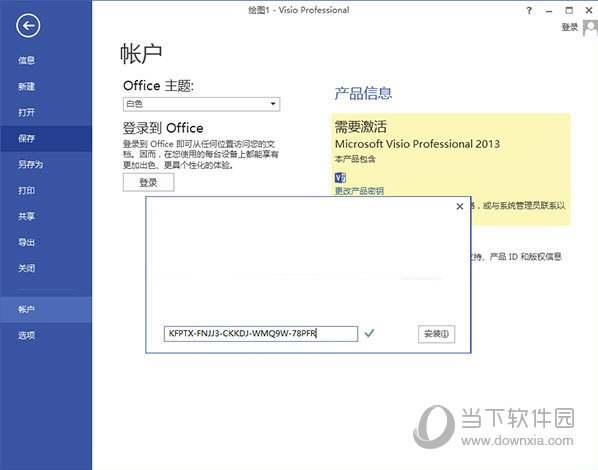The width and height of the screenshot is (598, 470).
Task: Close the product key dialog
Action: [460, 206]
